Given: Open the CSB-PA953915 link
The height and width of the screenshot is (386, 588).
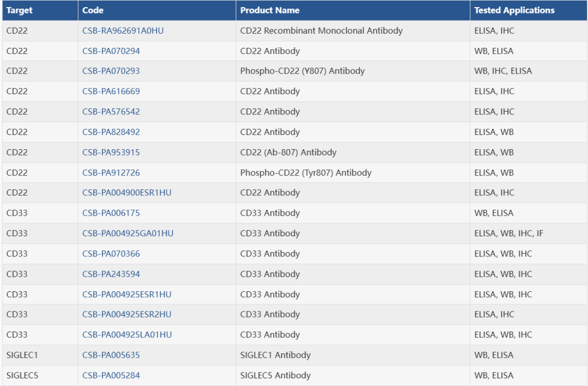Looking at the screenshot, I should [x=111, y=152].
